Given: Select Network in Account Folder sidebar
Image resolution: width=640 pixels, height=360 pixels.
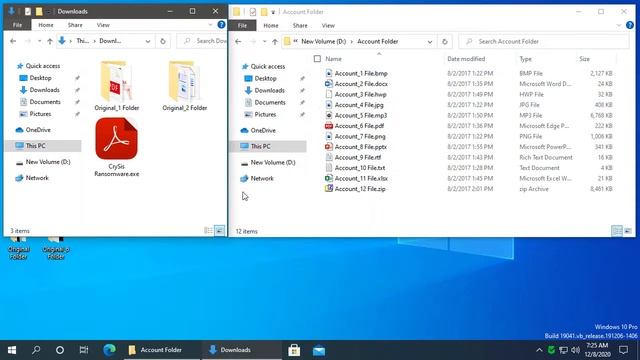Looking at the screenshot, I should 262,178.
